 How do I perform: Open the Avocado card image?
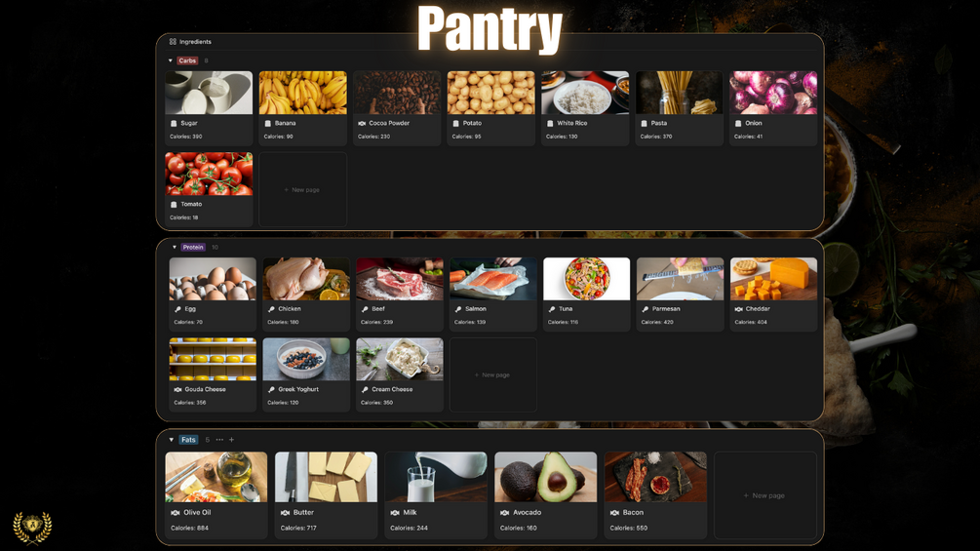546,477
